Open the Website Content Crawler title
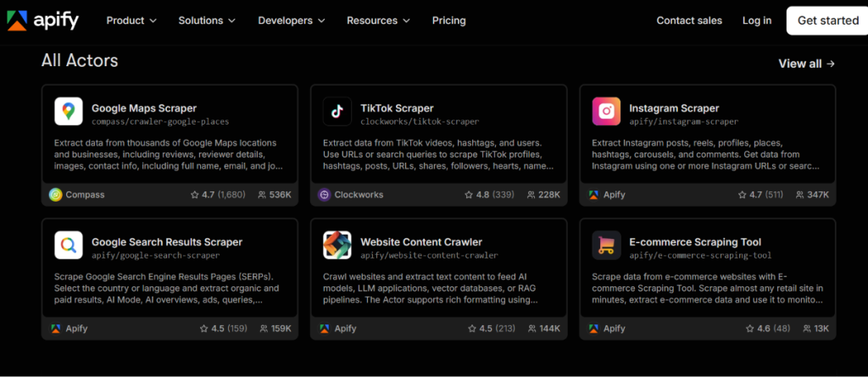Viewport: 868px width, 377px height. (x=421, y=242)
